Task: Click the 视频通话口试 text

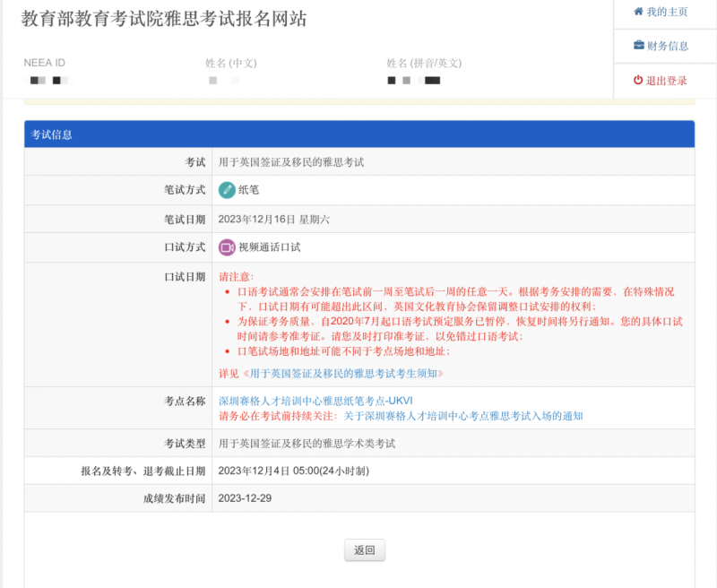Action: (x=270, y=247)
